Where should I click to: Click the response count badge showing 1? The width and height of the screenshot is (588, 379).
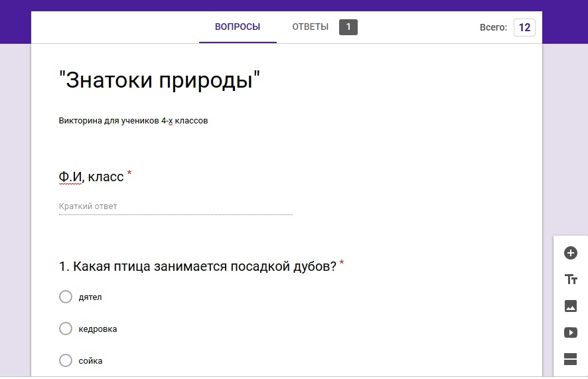[348, 27]
